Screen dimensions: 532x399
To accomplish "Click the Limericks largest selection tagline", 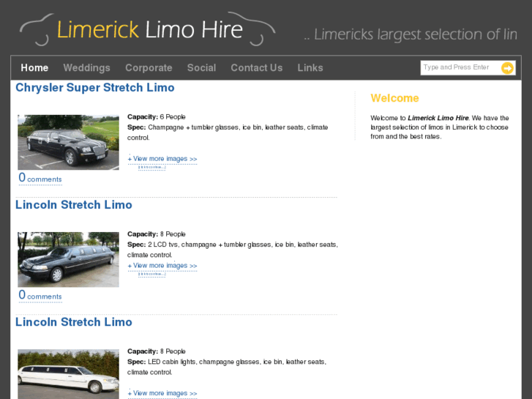I will (411, 34).
